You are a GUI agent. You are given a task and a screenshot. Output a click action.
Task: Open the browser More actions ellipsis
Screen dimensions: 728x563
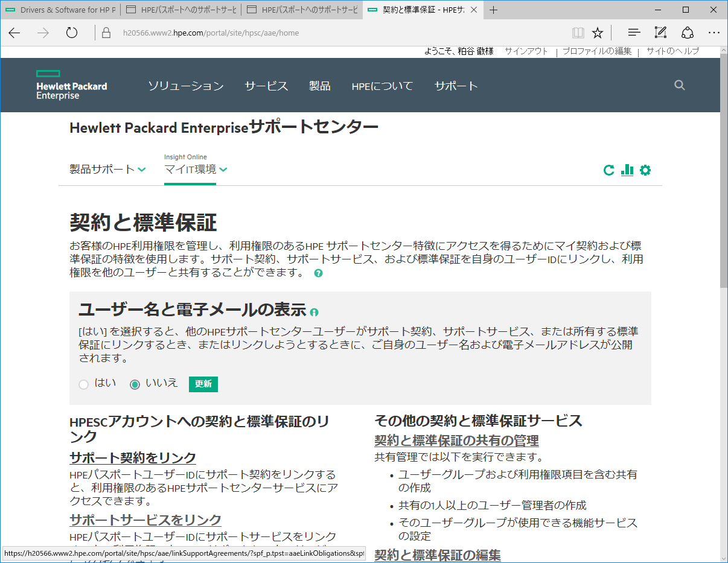point(714,33)
